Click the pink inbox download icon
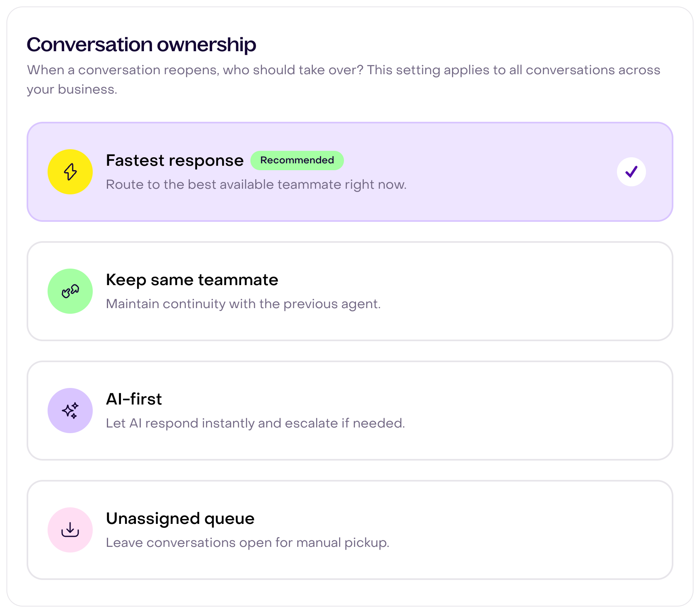This screenshot has width=700, height=613. [x=70, y=530]
